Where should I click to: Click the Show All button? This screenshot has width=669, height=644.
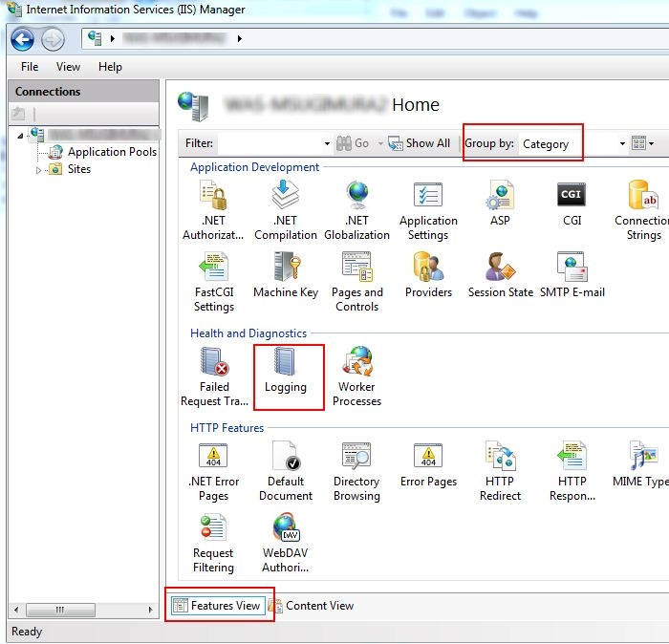(x=420, y=143)
